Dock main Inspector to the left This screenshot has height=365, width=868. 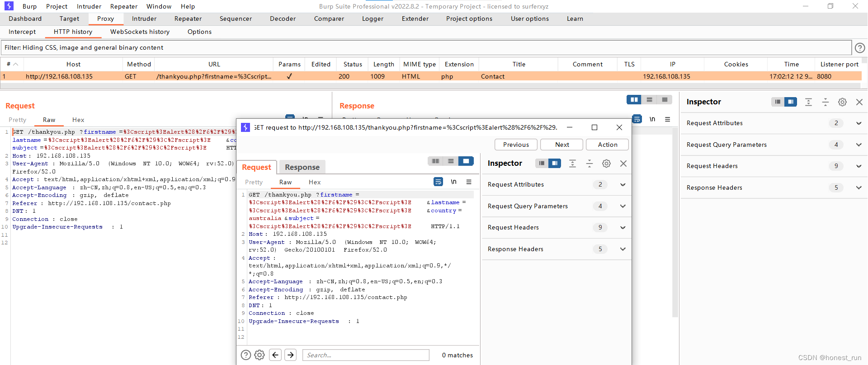pos(778,102)
